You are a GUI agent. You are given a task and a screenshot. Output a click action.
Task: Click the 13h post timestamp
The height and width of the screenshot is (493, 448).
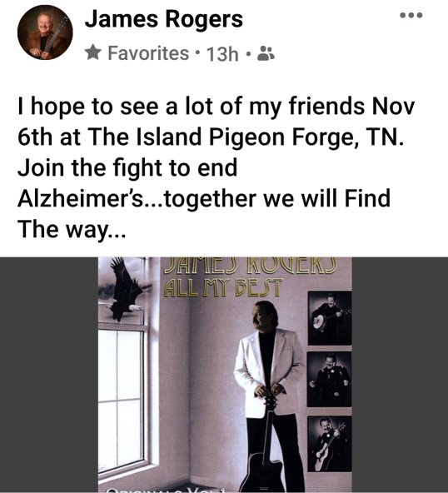click(222, 54)
